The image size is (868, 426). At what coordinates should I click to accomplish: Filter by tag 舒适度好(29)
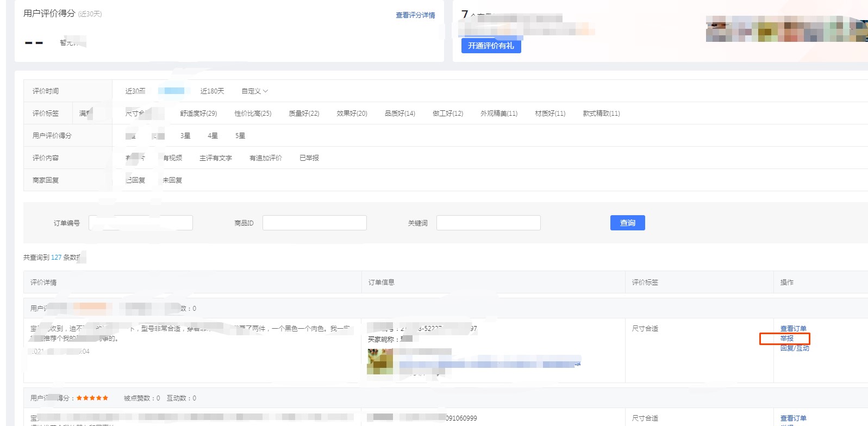coord(198,114)
